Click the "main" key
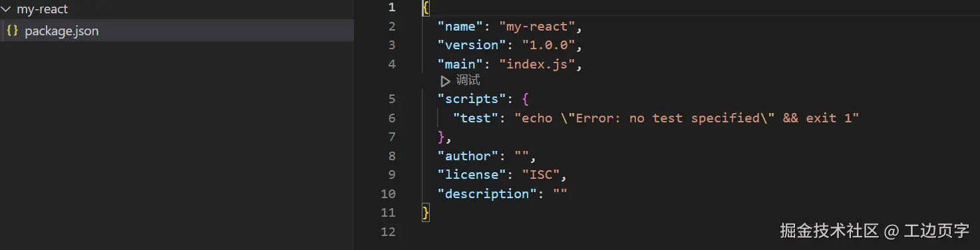980x250 pixels. [x=460, y=64]
